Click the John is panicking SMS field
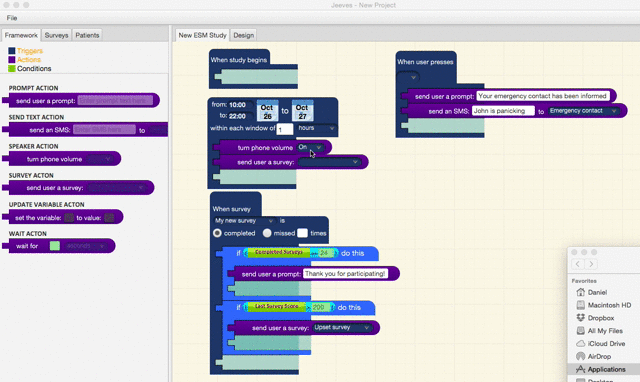 coord(503,111)
